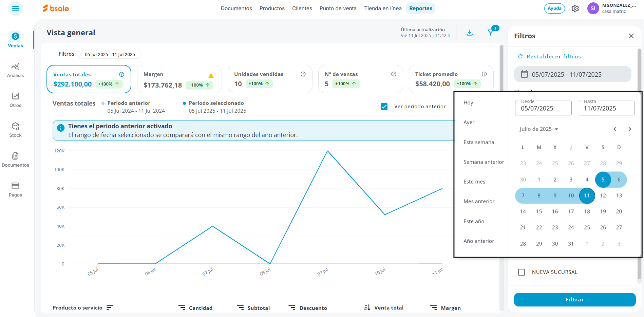Select the N° de ventas metric card
The image size is (644, 317).
(x=361, y=79)
